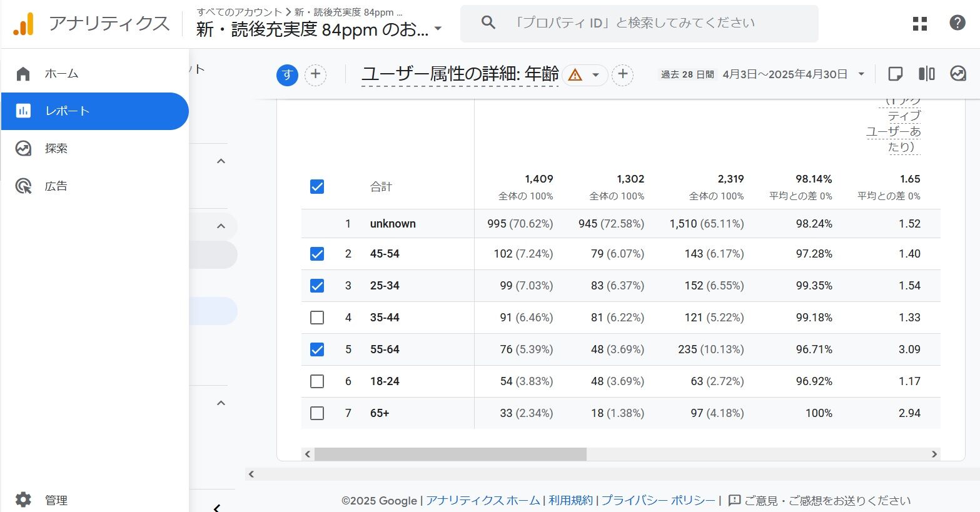This screenshot has width=980, height=512.
Task: Open the help icon
Action: (957, 23)
